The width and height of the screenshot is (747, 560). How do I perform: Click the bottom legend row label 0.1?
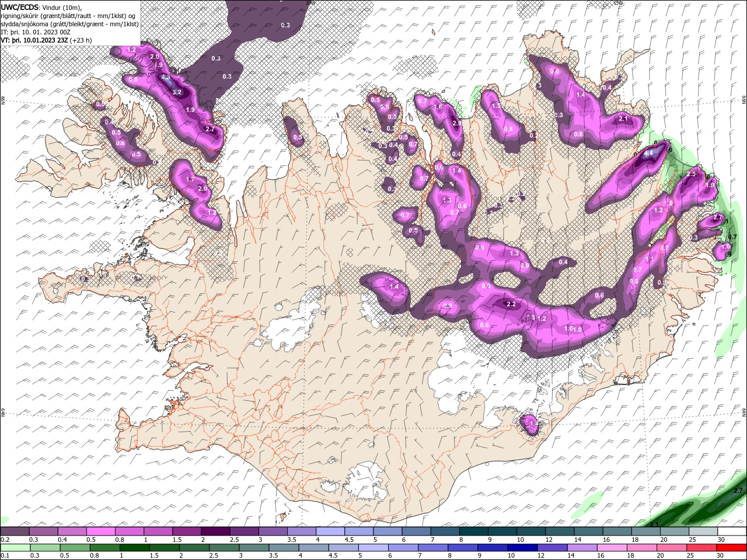pos(5,556)
